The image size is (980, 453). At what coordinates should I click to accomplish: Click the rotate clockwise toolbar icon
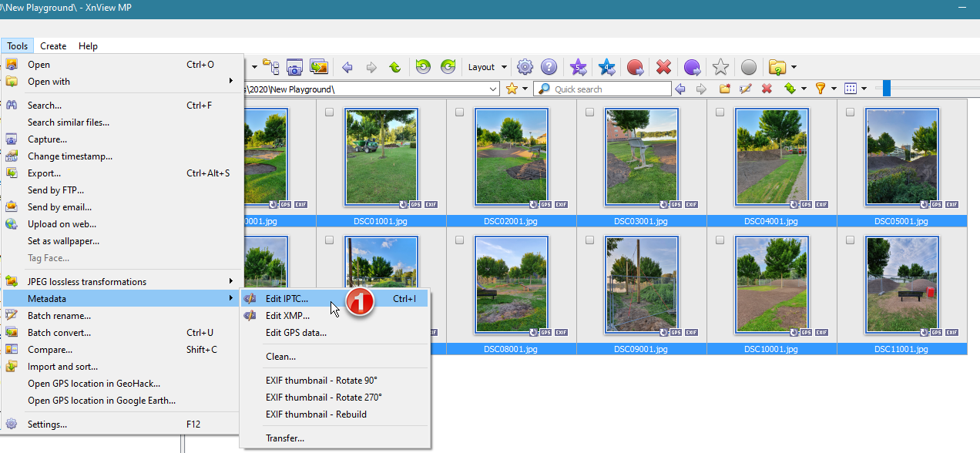click(x=448, y=67)
